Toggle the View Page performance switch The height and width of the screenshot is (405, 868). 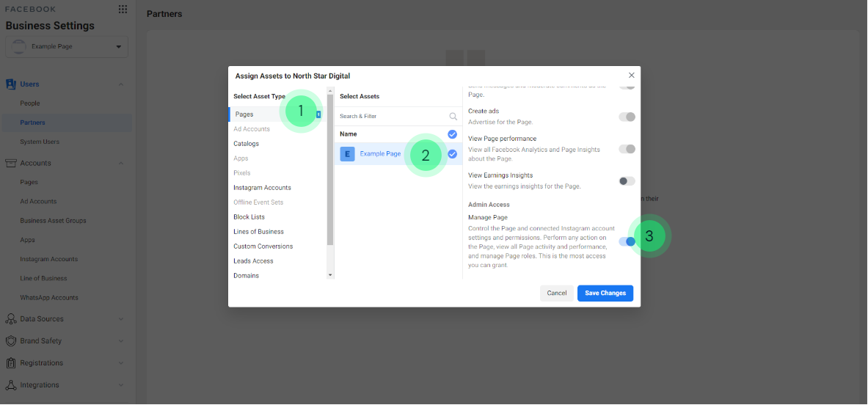click(x=627, y=149)
